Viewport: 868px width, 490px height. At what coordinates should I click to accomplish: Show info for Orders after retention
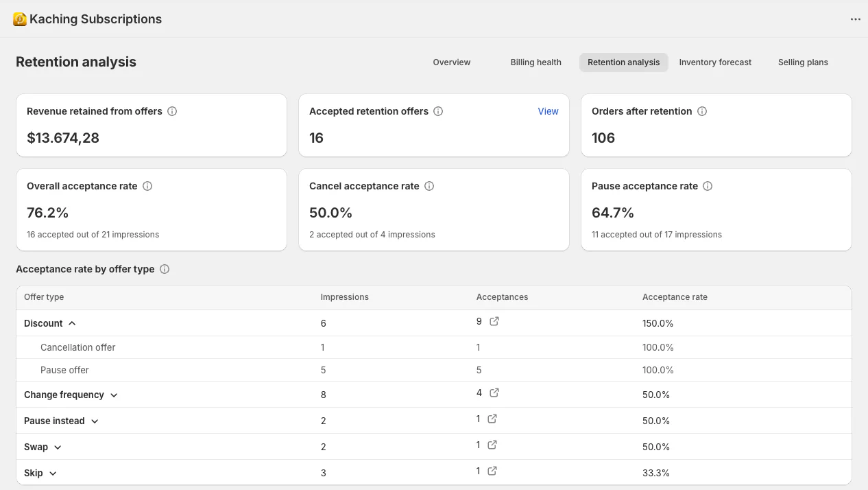pos(702,111)
